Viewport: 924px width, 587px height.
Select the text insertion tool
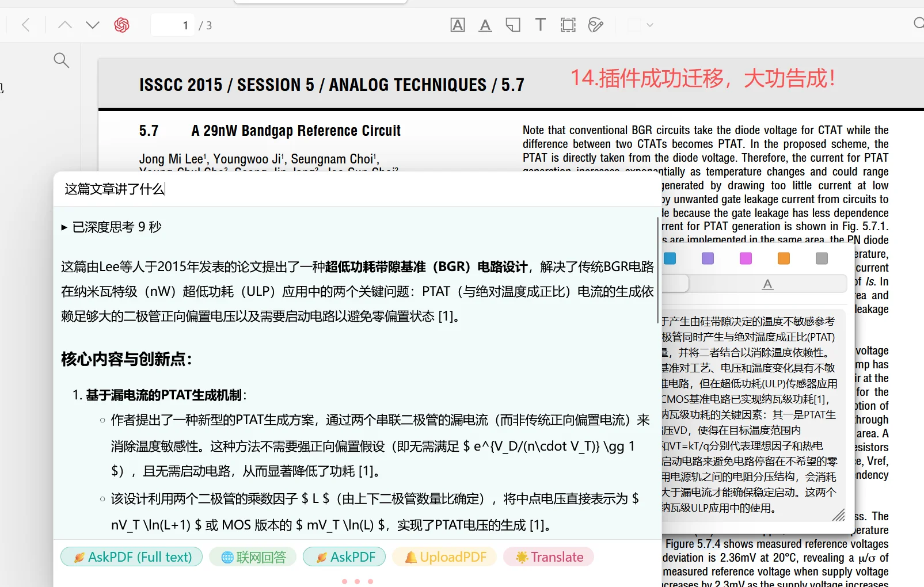pos(540,25)
